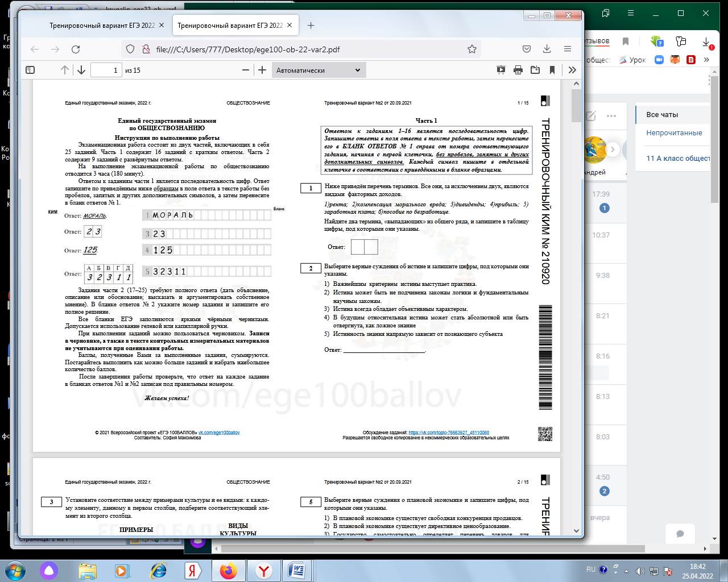
Task: Open Windows Explorer from taskbar
Action: click(x=87, y=570)
